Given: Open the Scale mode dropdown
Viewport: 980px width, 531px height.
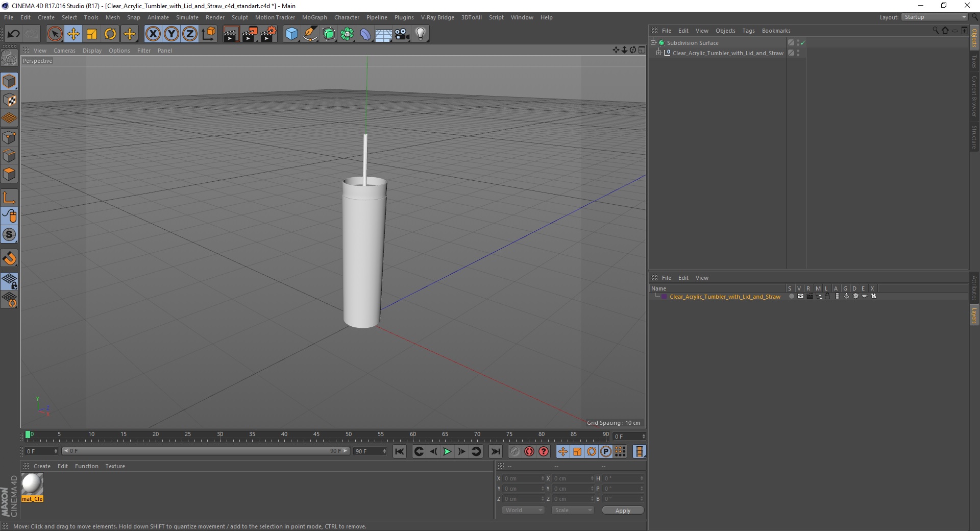Looking at the screenshot, I should click(x=573, y=510).
